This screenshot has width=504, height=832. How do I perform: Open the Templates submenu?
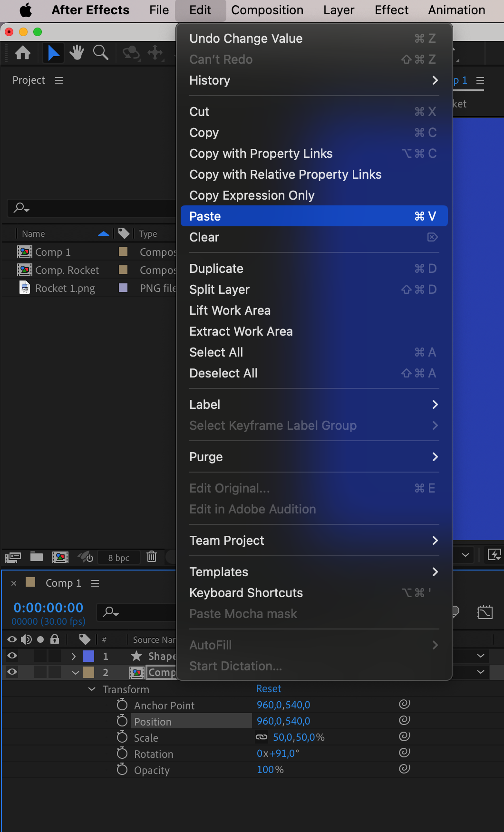314,572
